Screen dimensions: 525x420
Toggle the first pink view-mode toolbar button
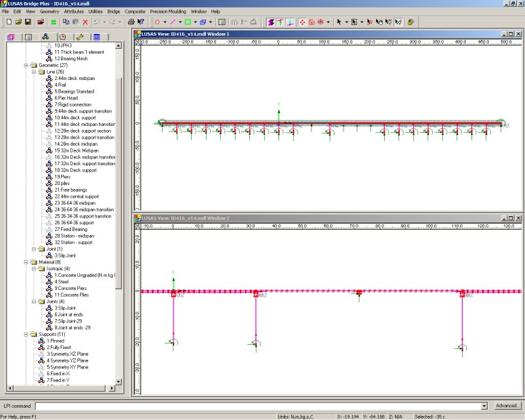tap(271, 22)
